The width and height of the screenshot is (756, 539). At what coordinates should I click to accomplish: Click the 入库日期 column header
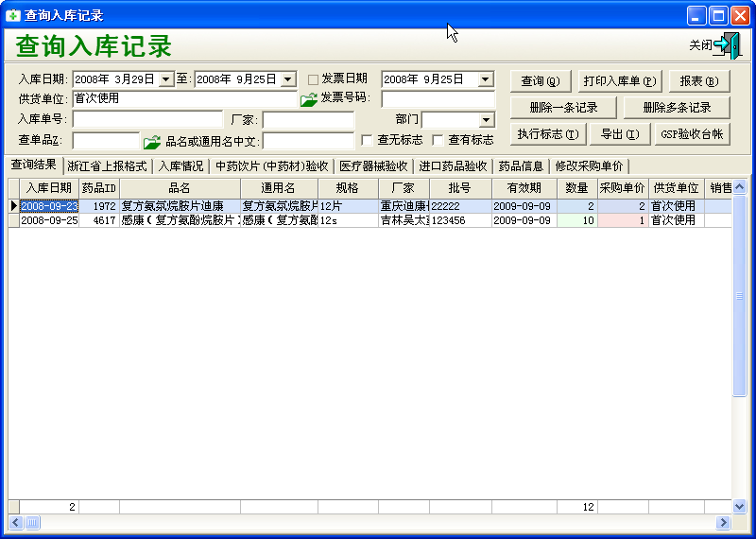coord(49,188)
